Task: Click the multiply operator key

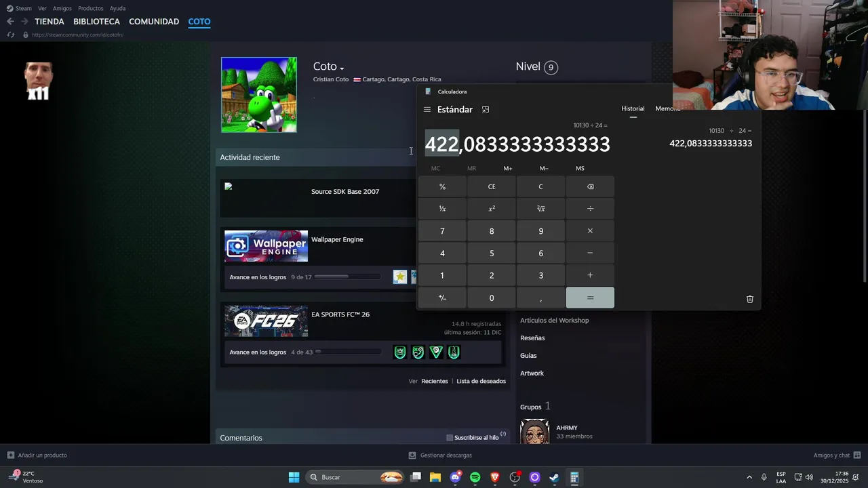Action: click(x=590, y=231)
